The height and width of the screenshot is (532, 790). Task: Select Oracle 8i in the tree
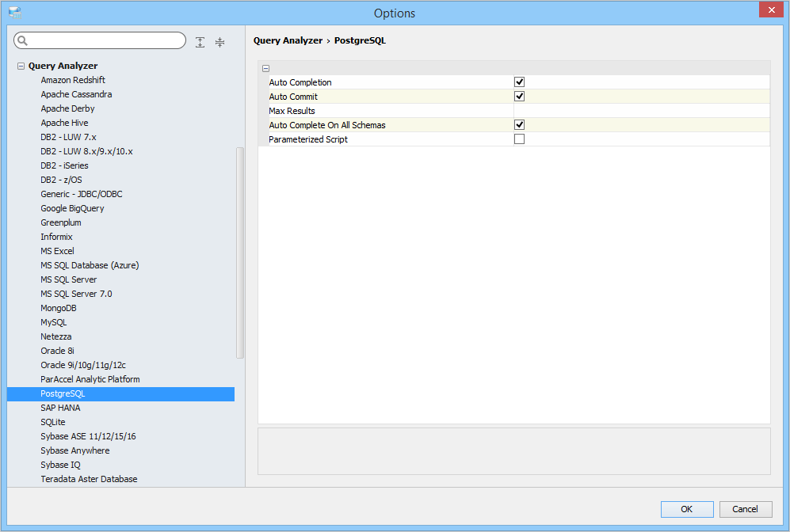[x=57, y=351]
